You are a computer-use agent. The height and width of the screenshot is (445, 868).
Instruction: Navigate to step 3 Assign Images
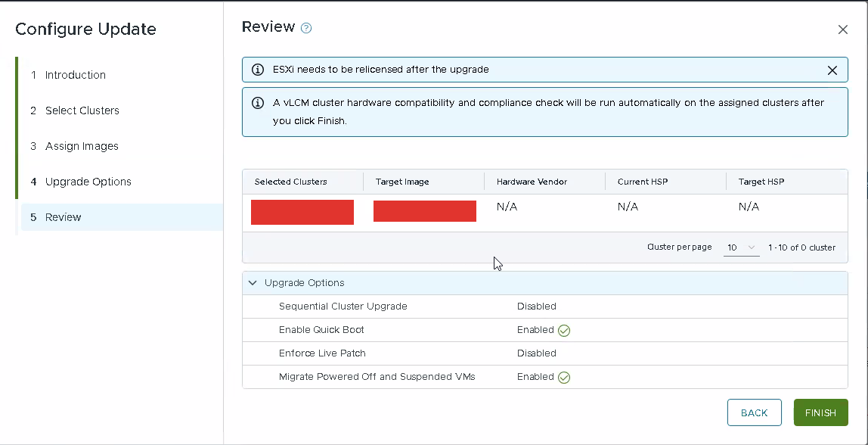82,146
